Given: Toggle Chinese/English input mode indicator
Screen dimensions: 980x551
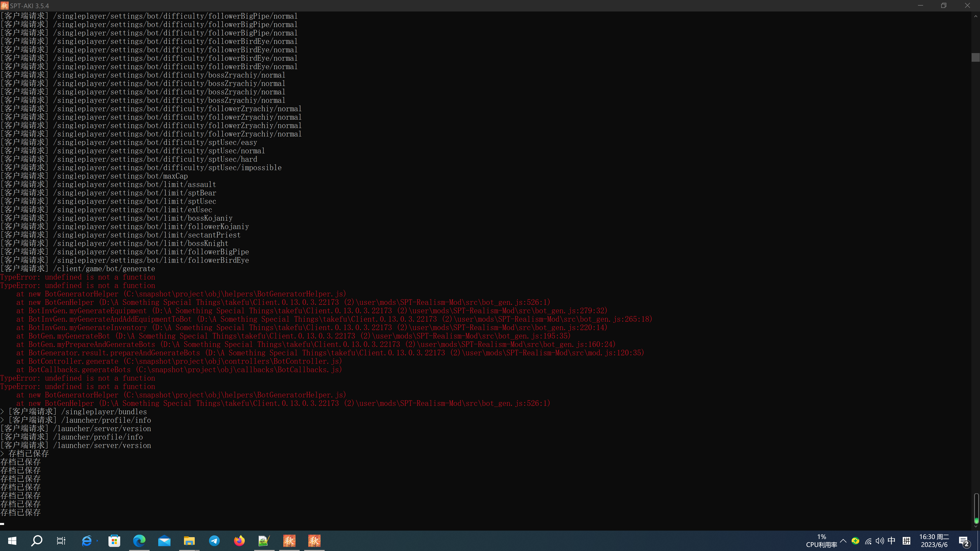Looking at the screenshot, I should pos(891,541).
